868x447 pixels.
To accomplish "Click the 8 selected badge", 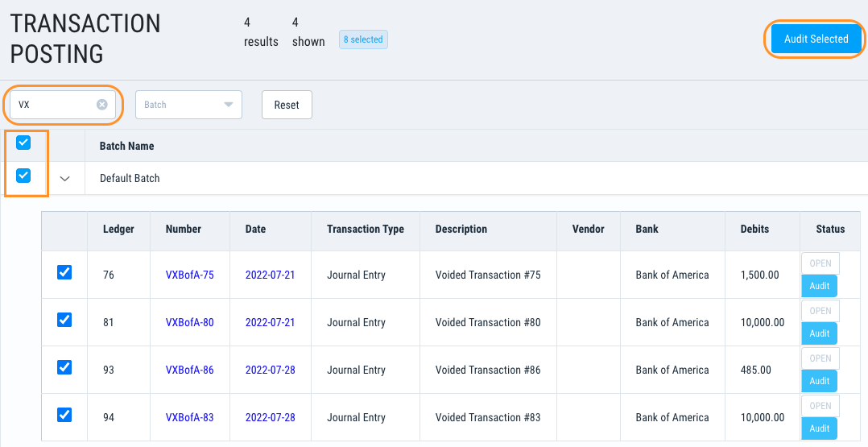I will (363, 39).
